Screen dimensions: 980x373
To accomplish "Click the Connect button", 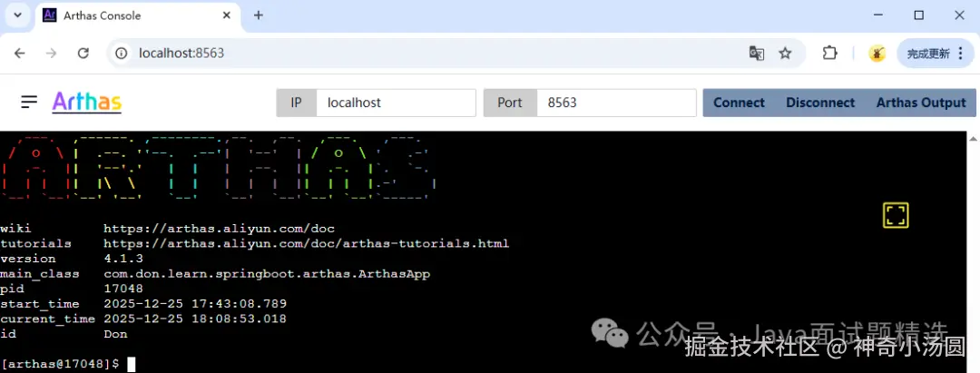I will (739, 103).
